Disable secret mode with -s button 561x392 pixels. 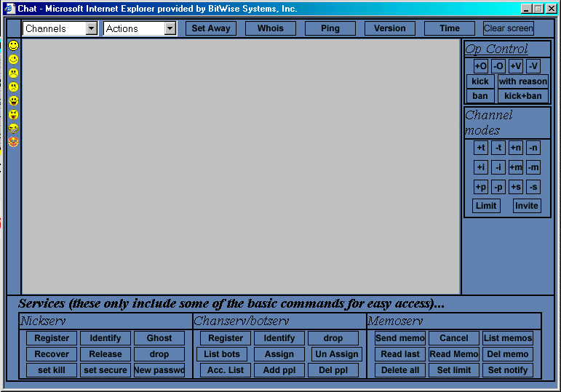(533, 187)
